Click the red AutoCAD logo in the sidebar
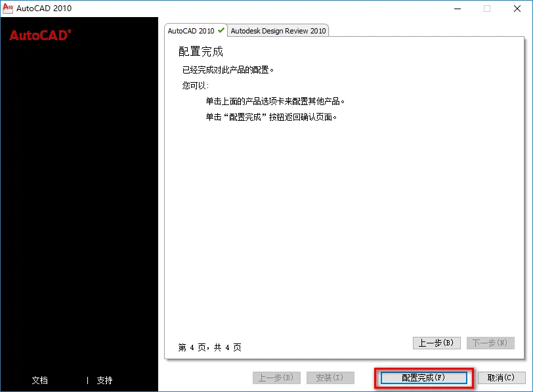533x392 pixels. (x=40, y=35)
